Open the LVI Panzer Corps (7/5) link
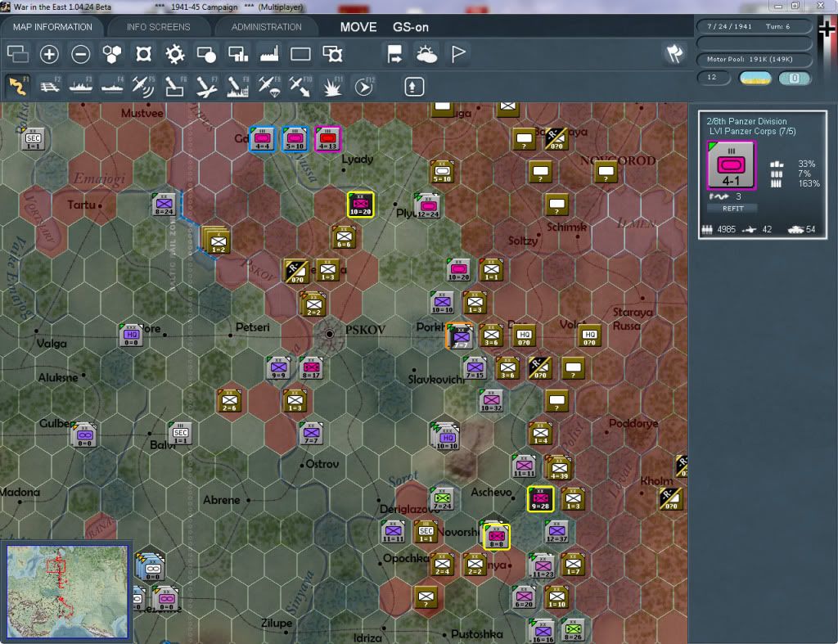 753,132
